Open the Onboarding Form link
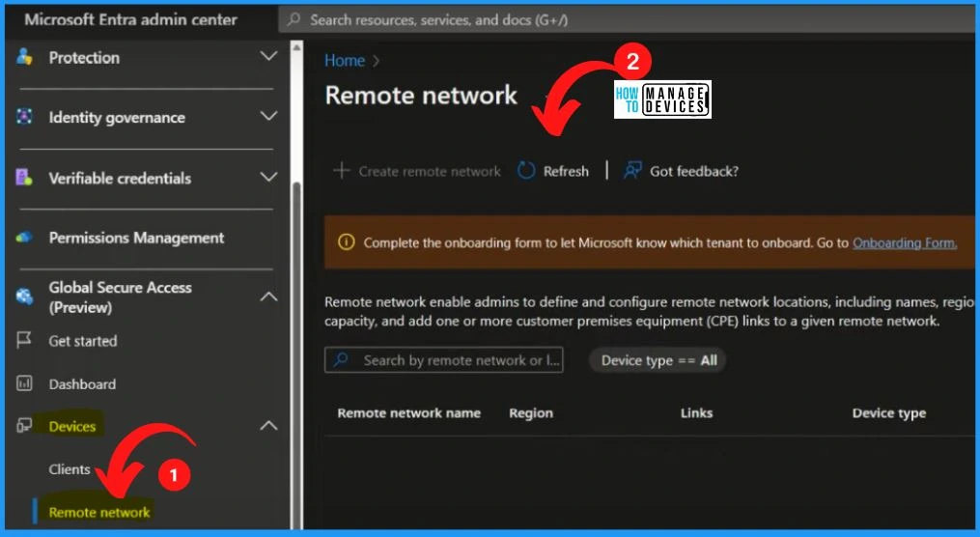This screenshot has height=537, width=980. pos(905,242)
